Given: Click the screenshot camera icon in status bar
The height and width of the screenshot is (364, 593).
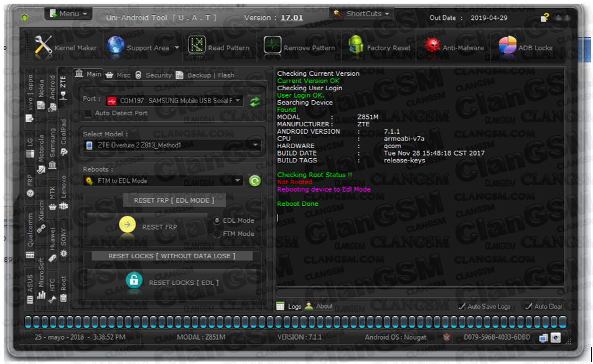Looking at the screenshot, I should 556,337.
